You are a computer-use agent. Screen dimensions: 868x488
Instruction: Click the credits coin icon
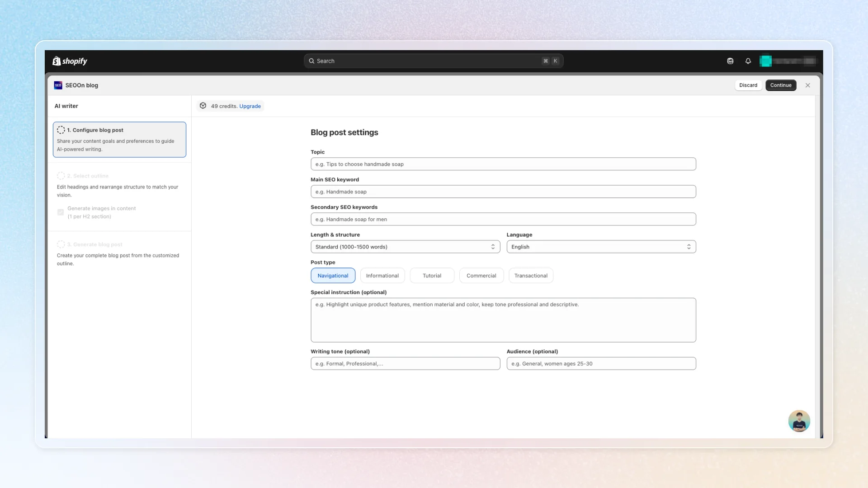point(203,106)
